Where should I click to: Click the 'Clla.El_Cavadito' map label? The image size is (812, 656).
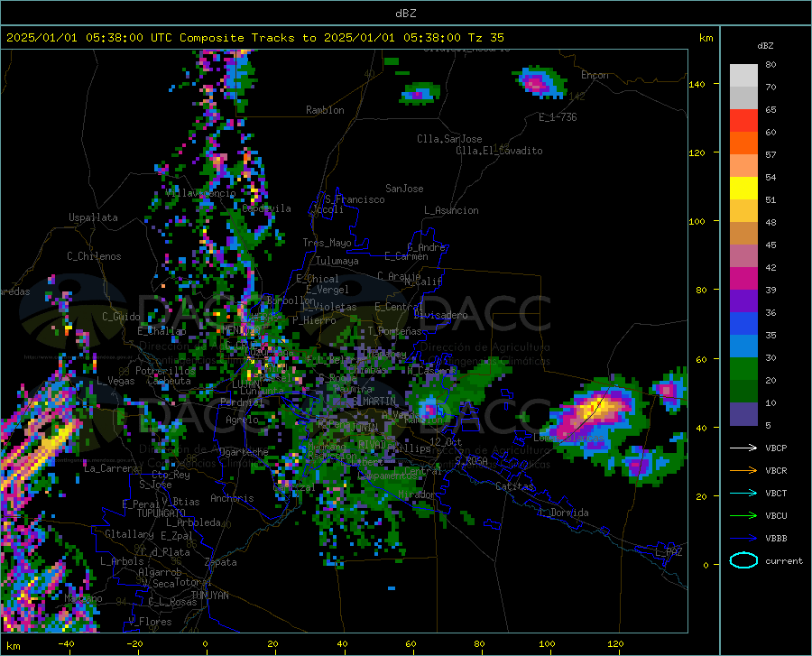click(499, 151)
